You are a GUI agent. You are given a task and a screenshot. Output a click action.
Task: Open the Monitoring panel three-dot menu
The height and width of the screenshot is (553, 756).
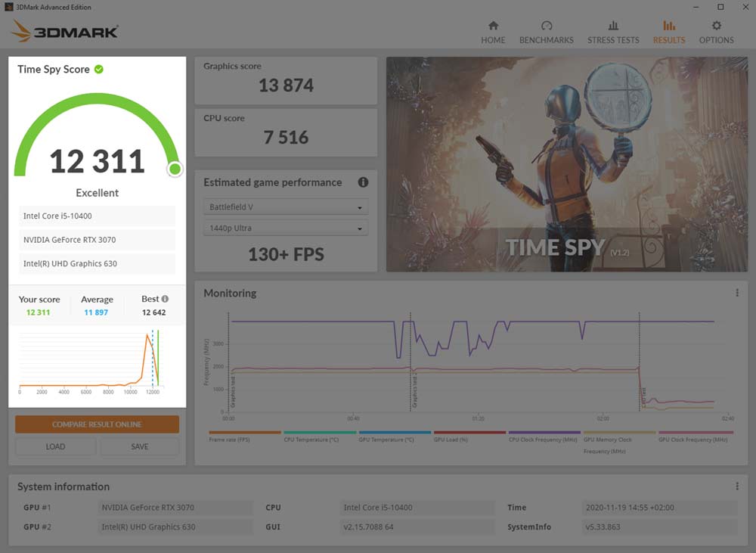pos(737,292)
